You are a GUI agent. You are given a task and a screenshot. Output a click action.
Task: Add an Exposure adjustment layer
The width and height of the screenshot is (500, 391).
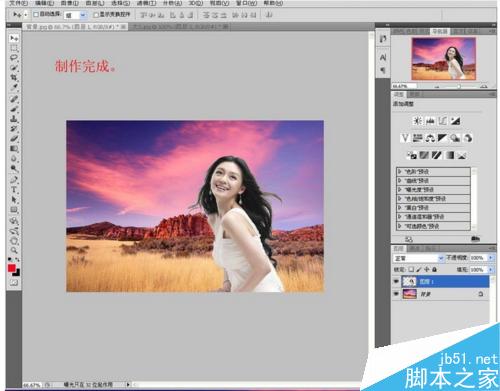pyautogui.click(x=455, y=121)
